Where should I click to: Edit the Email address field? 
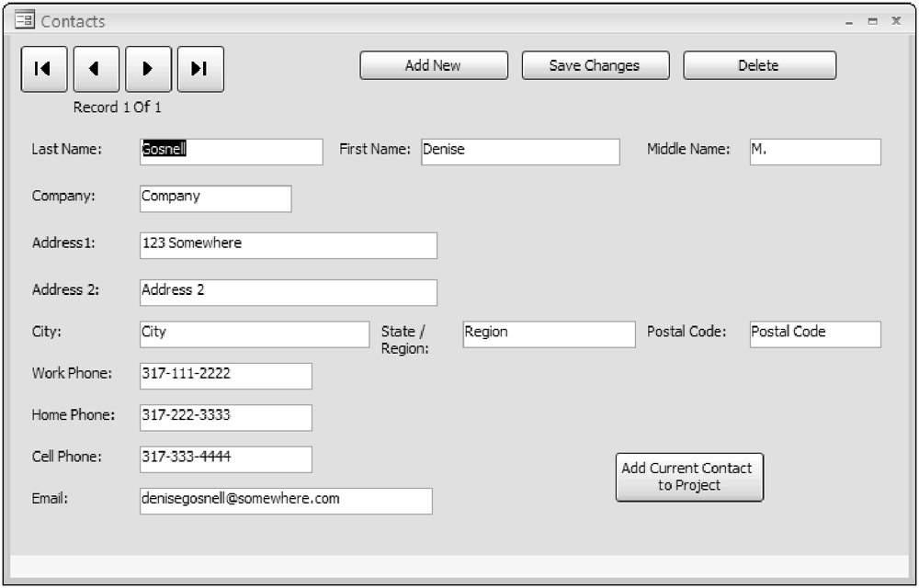[285, 501]
